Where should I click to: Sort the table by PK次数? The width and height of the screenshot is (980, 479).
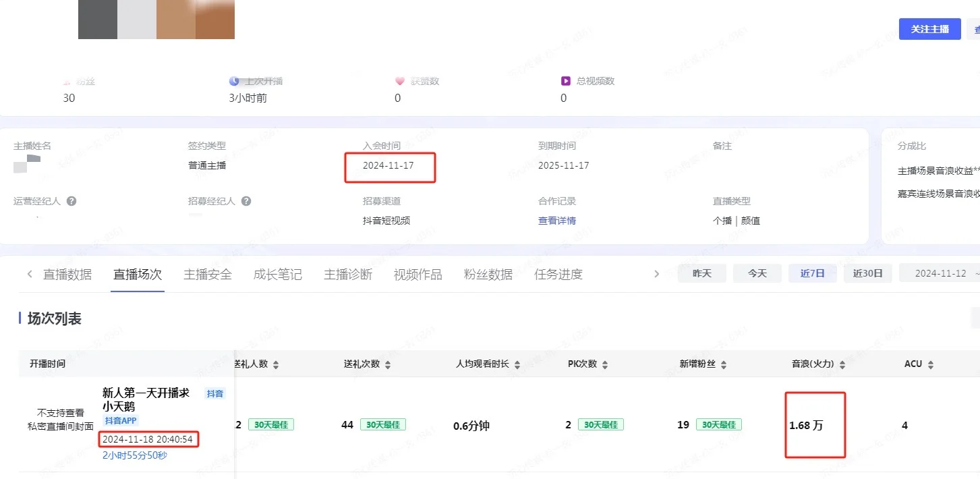point(605,364)
